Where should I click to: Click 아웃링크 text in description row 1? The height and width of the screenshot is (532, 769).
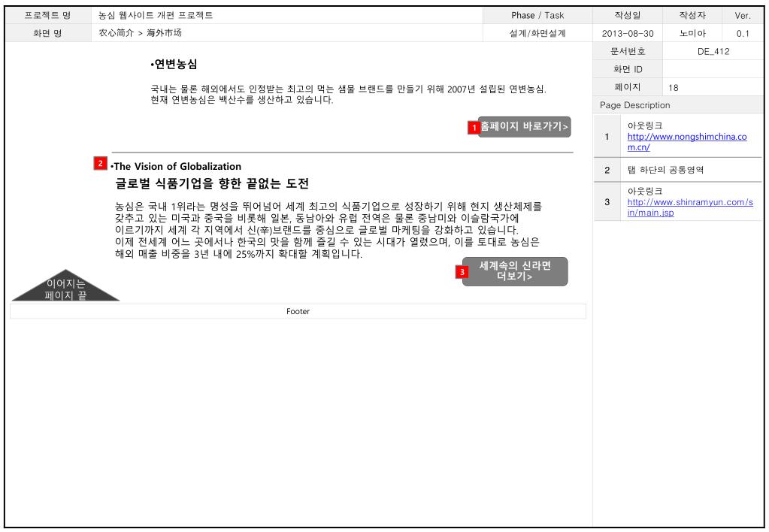point(645,125)
